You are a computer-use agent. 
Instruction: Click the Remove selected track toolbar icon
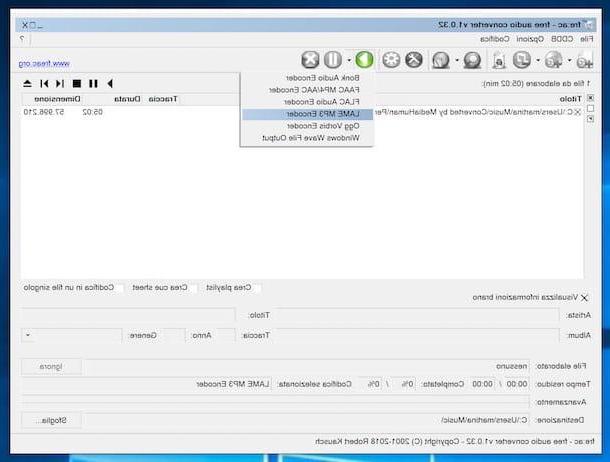coord(521,60)
